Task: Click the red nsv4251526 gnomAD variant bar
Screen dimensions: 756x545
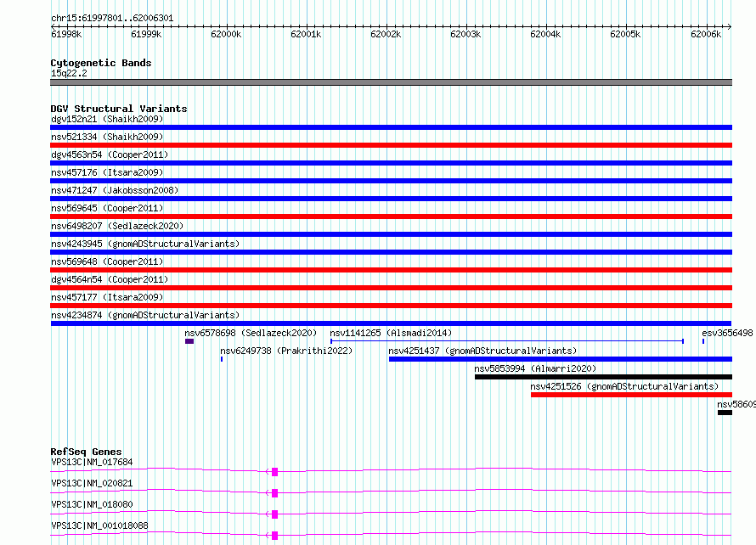Action: point(632,395)
